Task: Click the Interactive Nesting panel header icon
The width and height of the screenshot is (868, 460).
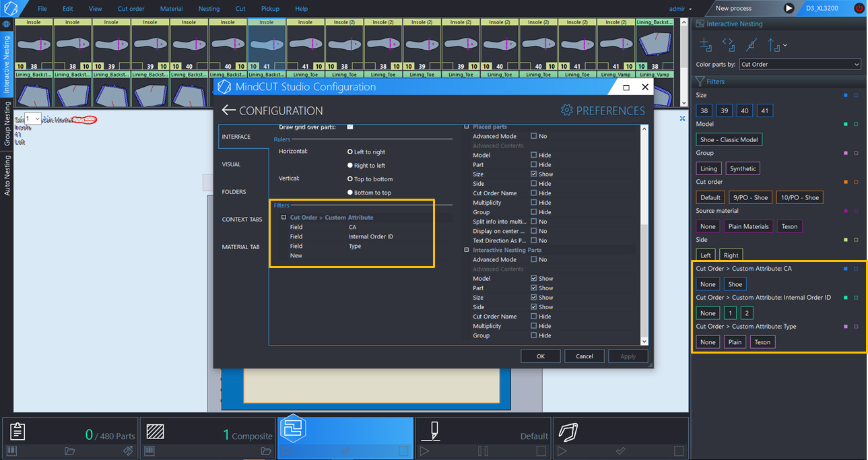Action: click(x=700, y=24)
